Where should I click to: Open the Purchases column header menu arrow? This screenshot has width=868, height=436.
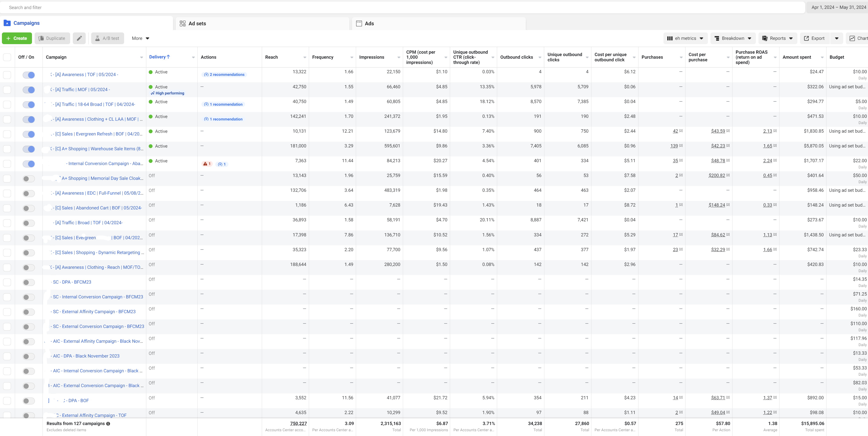681,57
